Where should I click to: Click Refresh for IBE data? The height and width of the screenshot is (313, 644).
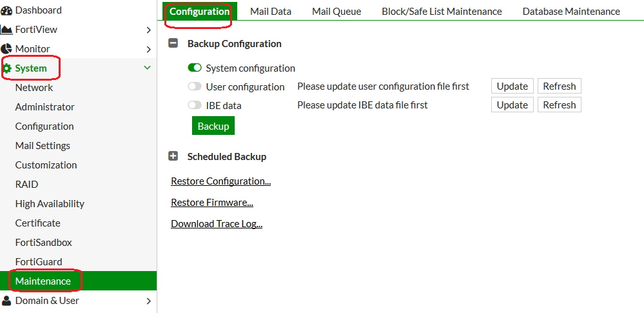point(559,105)
